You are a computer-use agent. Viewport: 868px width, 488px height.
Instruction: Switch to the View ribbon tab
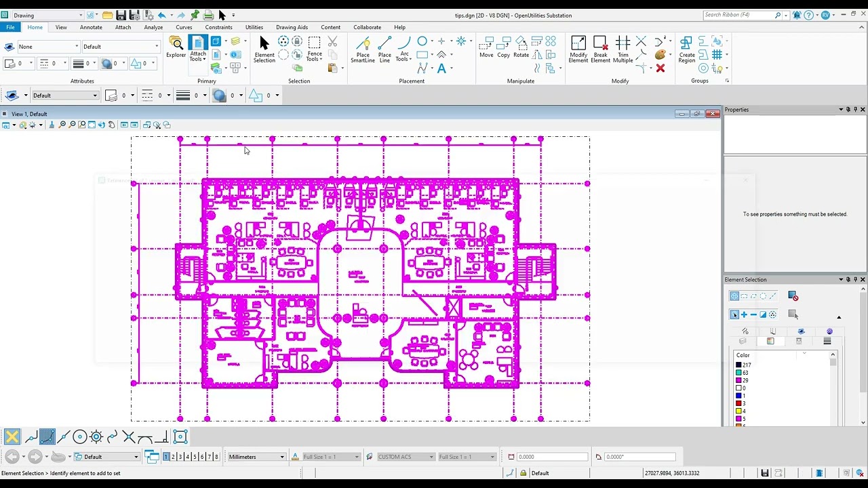61,27
